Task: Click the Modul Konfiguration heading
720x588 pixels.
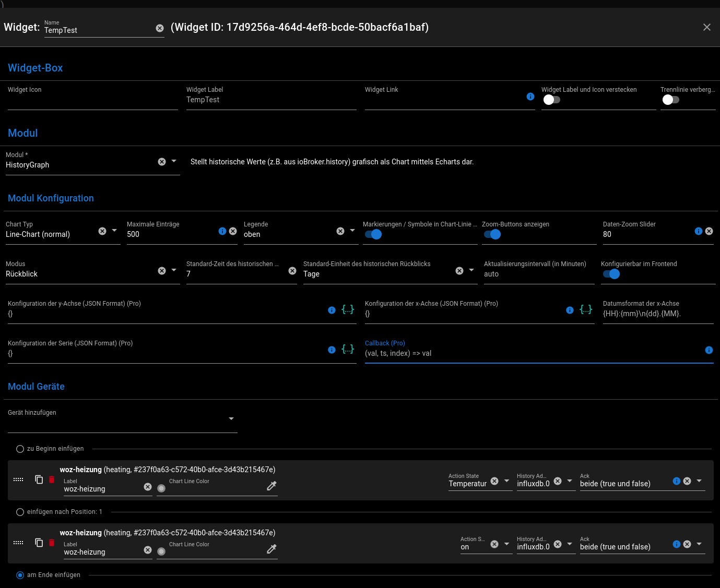Action: (x=51, y=198)
